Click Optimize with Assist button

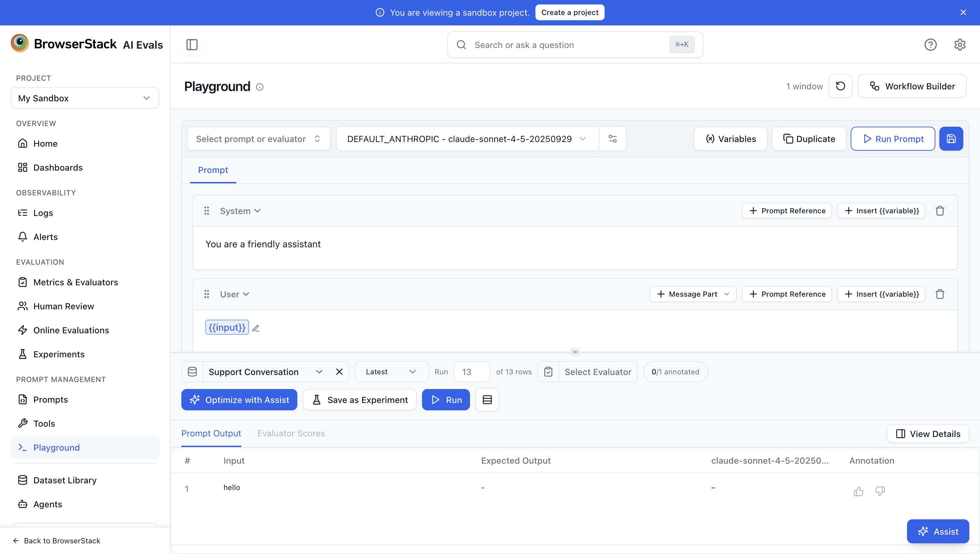click(239, 400)
